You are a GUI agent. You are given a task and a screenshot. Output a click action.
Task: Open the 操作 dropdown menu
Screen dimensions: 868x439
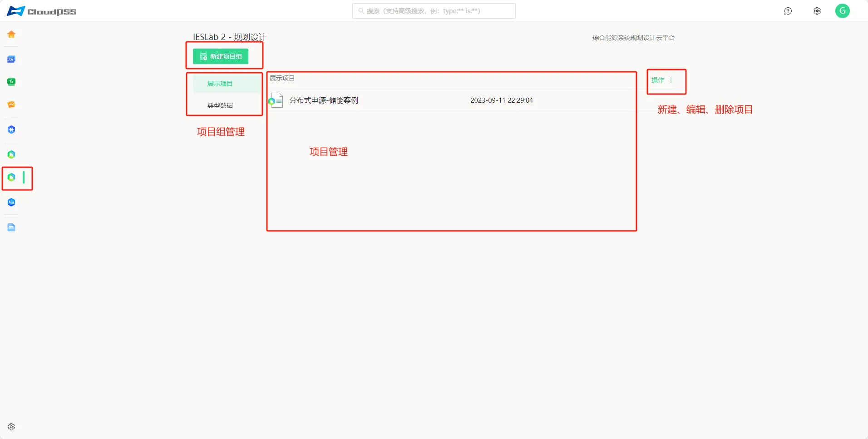(x=662, y=80)
